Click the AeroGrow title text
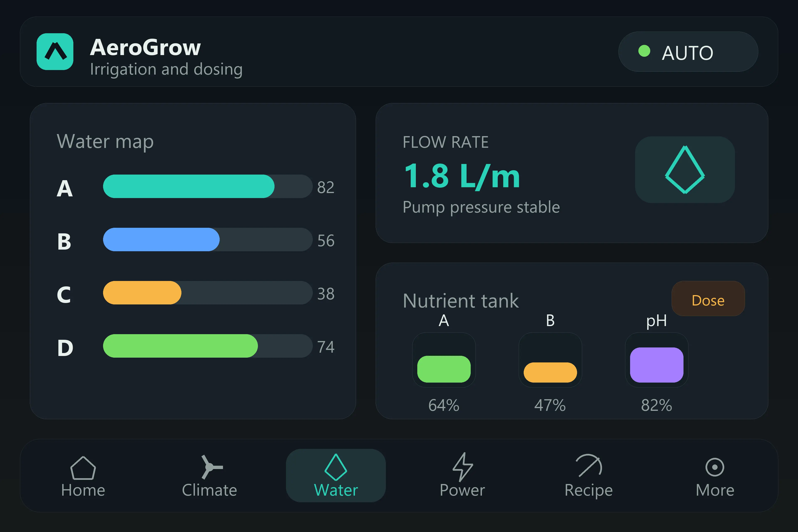Viewport: 798px width, 532px height. [145, 47]
